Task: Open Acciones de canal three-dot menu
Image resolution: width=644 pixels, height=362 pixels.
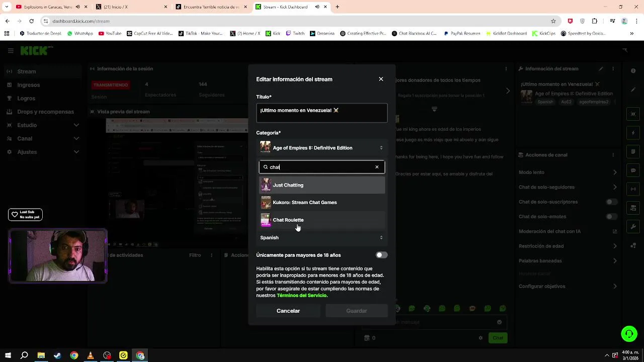Action: (x=614, y=155)
